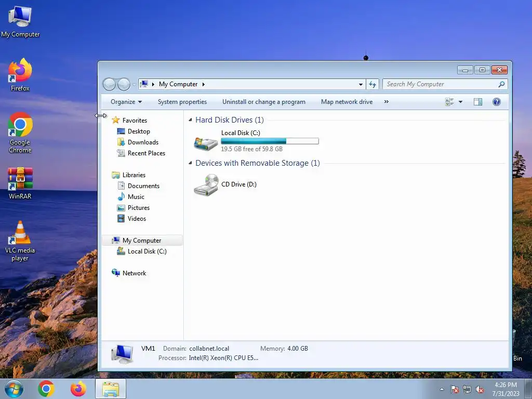
Task: Show hidden tray icons arrow
Action: coord(442,390)
